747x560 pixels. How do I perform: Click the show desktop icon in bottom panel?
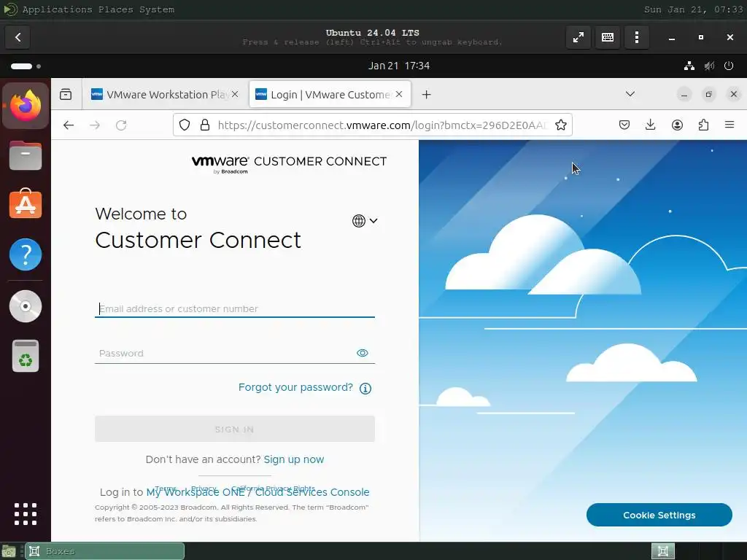point(9,552)
